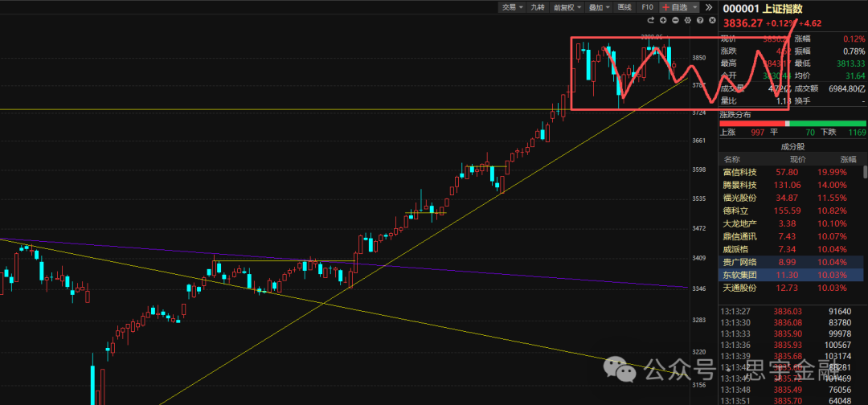Click the 成分股 panel header
This screenshot has width=868, height=405.
(x=792, y=146)
